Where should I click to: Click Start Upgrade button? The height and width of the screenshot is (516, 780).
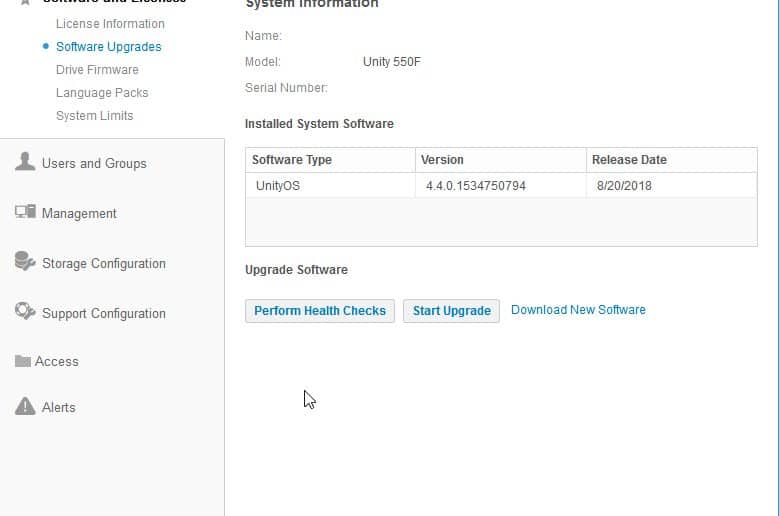click(x=451, y=311)
